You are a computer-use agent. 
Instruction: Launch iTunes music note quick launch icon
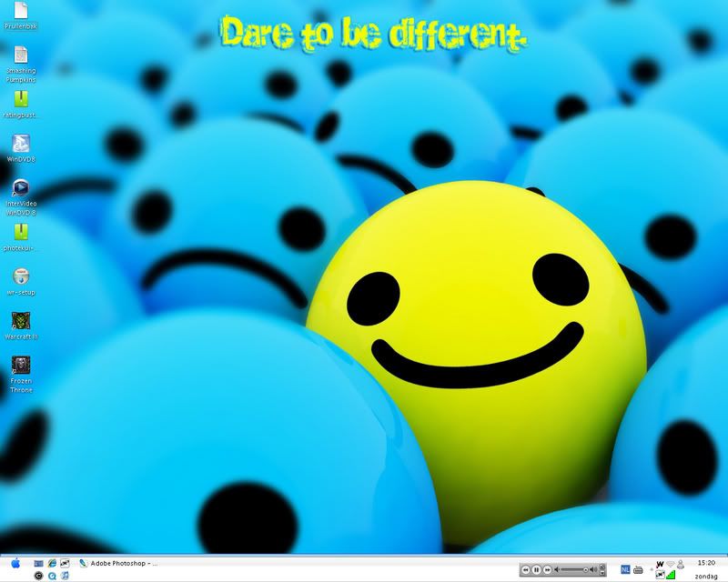pos(65,576)
